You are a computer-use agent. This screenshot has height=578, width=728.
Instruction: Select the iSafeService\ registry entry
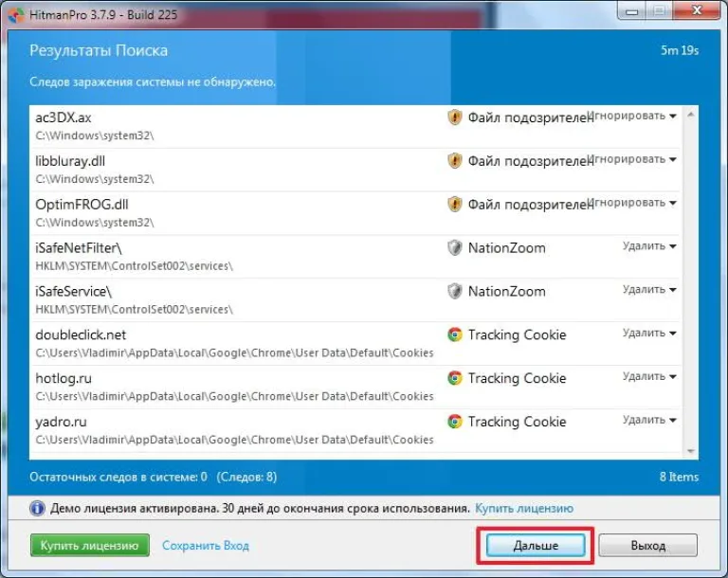click(355, 300)
